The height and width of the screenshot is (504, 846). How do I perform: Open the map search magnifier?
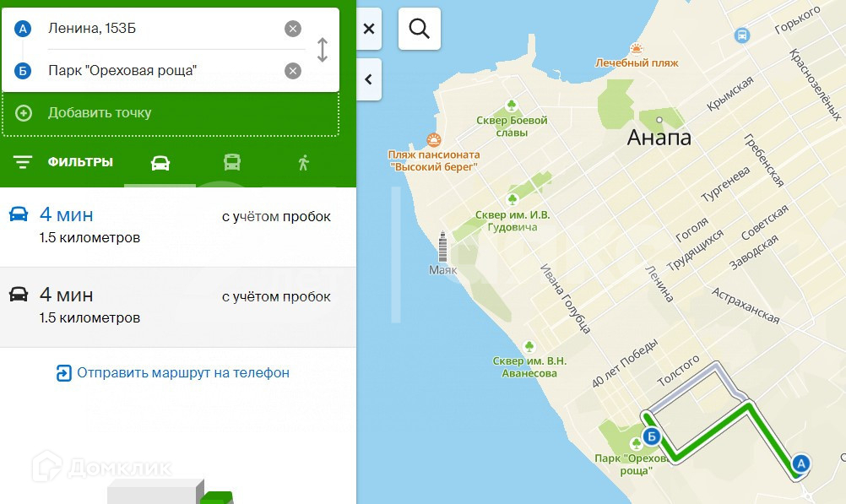[x=420, y=29]
